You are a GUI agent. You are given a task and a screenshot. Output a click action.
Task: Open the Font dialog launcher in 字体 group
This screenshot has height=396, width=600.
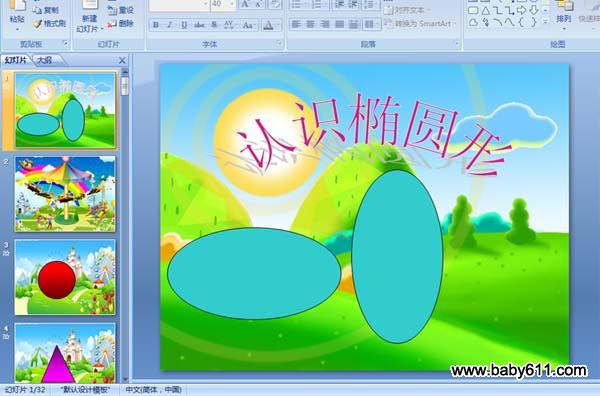[279, 44]
